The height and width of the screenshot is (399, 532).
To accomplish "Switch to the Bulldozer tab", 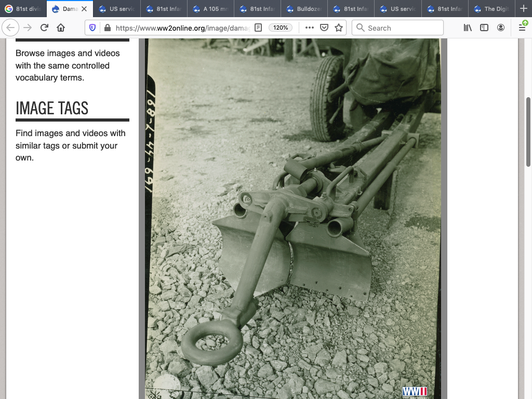I will point(304,9).
